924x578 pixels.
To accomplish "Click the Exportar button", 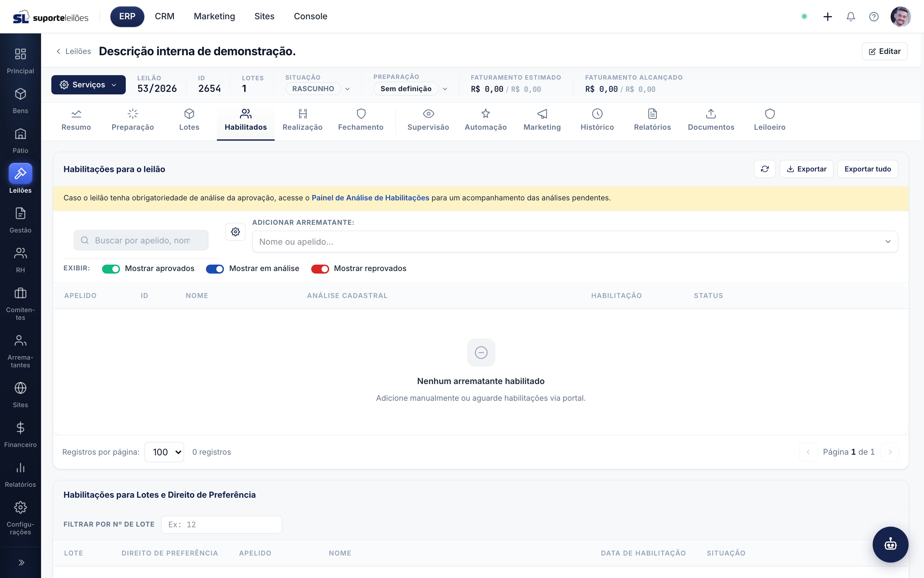I will point(806,169).
